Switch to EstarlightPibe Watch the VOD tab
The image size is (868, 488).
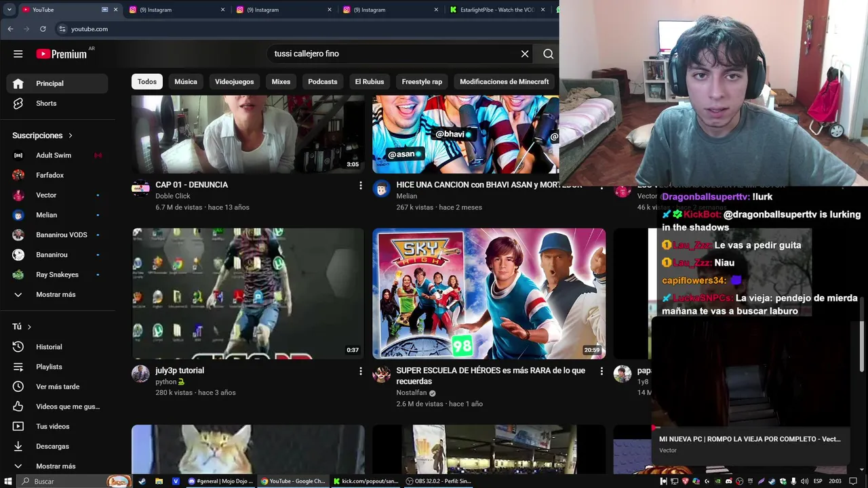pyautogui.click(x=498, y=9)
